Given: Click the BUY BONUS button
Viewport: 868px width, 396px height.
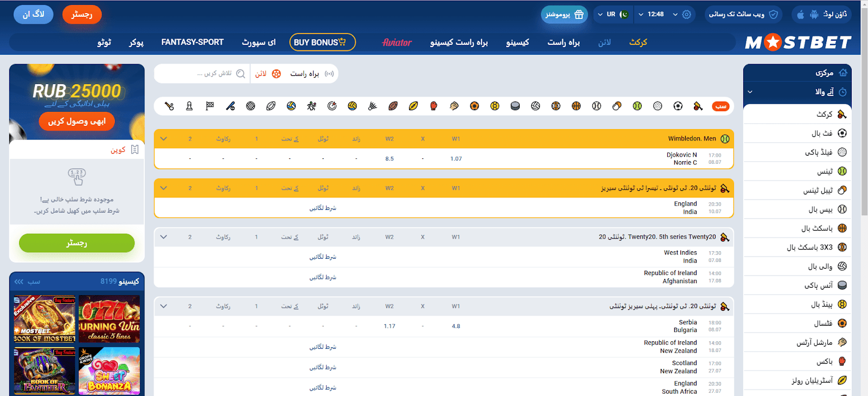Looking at the screenshot, I should point(323,42).
